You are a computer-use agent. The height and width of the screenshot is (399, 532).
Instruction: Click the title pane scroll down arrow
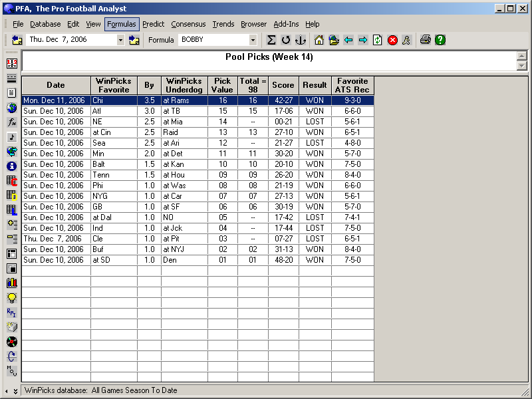click(522, 66)
